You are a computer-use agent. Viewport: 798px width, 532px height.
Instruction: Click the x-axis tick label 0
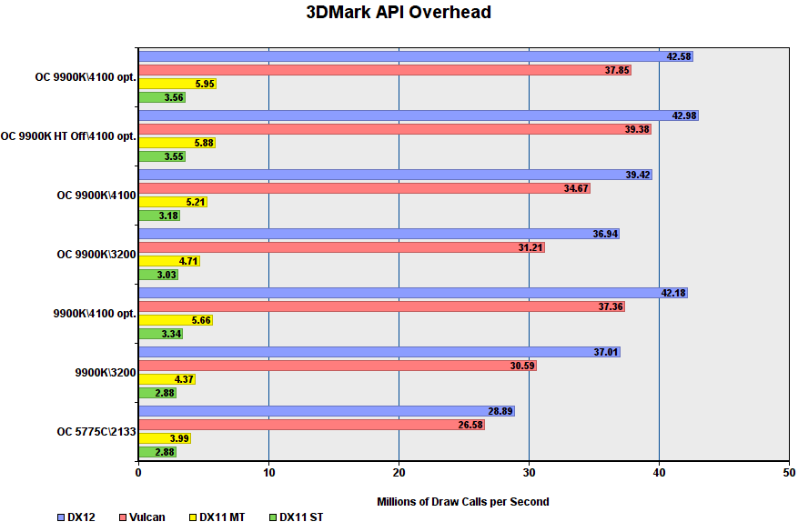pos(138,473)
